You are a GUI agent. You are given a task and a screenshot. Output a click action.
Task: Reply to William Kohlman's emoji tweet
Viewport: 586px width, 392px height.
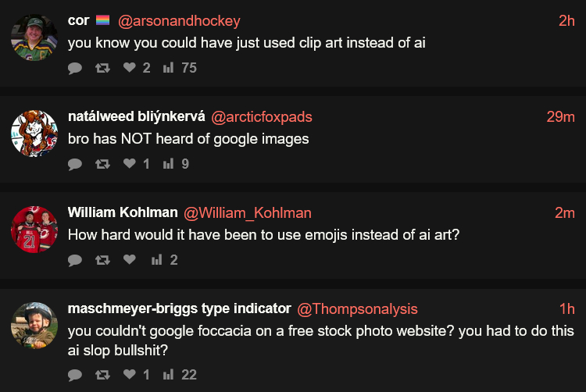[x=75, y=260]
